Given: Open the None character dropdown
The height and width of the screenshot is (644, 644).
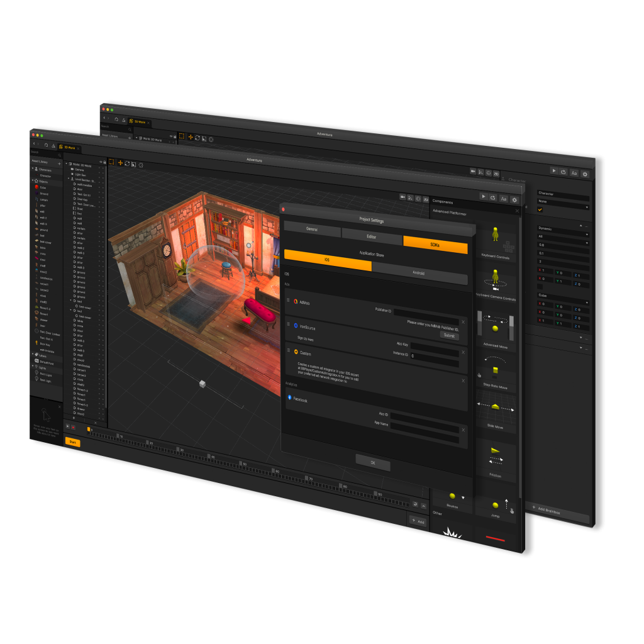Looking at the screenshot, I should [x=562, y=202].
